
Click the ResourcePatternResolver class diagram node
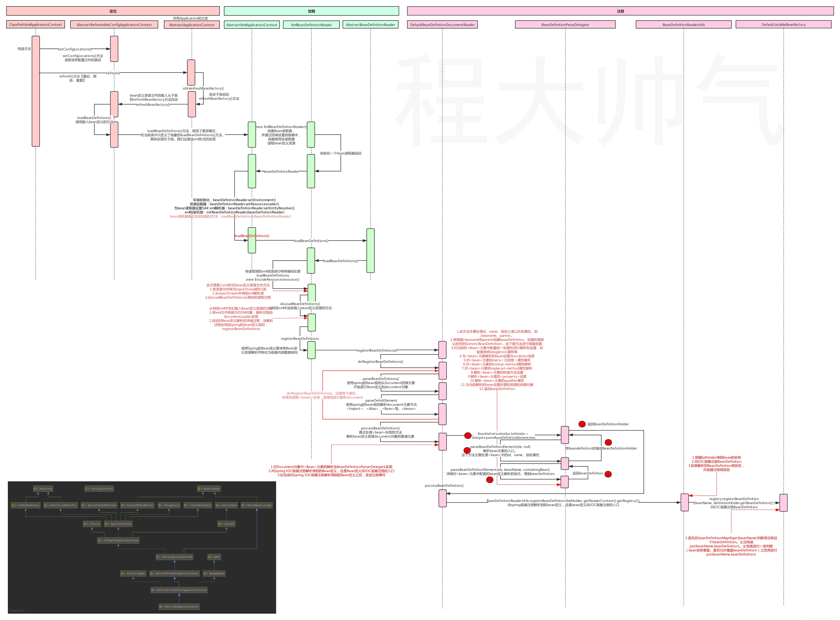click(138, 505)
